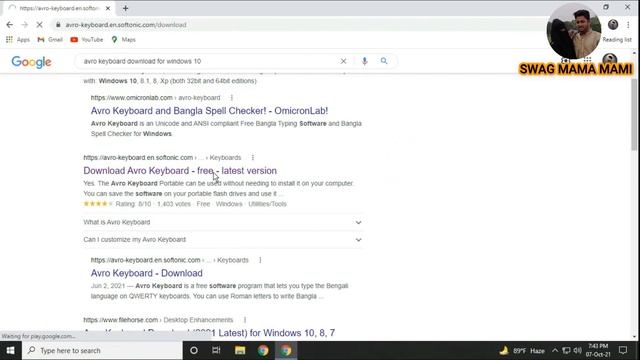Click the Google logo
640x360 pixels.
pos(31,62)
